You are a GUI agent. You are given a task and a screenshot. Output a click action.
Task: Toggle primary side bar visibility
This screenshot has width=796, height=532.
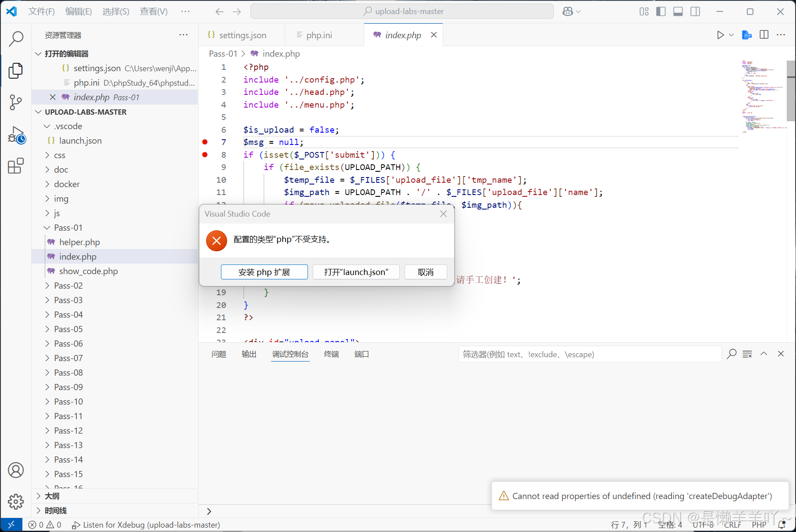(x=661, y=12)
